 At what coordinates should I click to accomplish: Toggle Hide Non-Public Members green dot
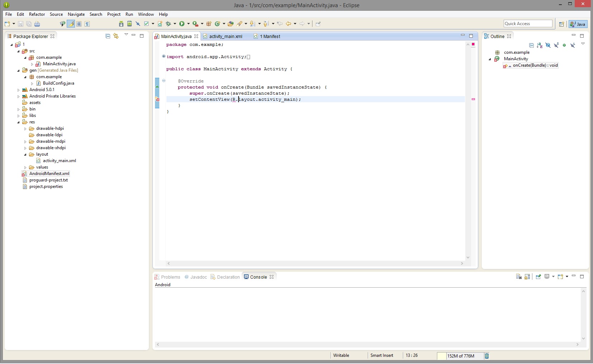click(x=564, y=45)
